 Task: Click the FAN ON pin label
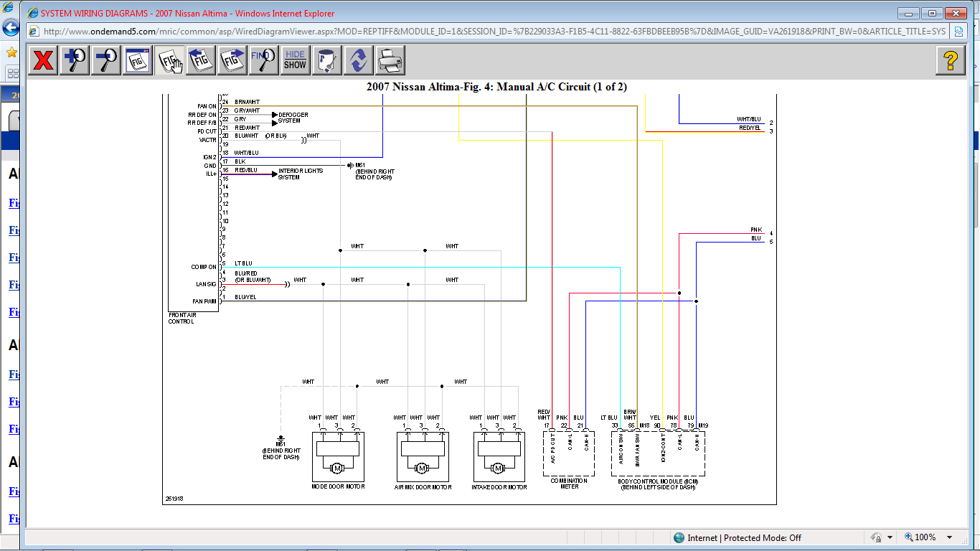point(207,106)
